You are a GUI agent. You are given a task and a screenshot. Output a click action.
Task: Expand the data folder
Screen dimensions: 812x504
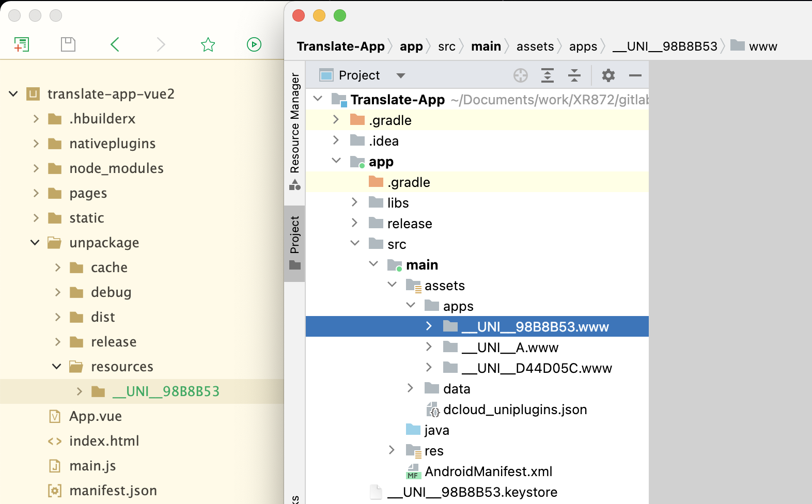[x=410, y=388]
